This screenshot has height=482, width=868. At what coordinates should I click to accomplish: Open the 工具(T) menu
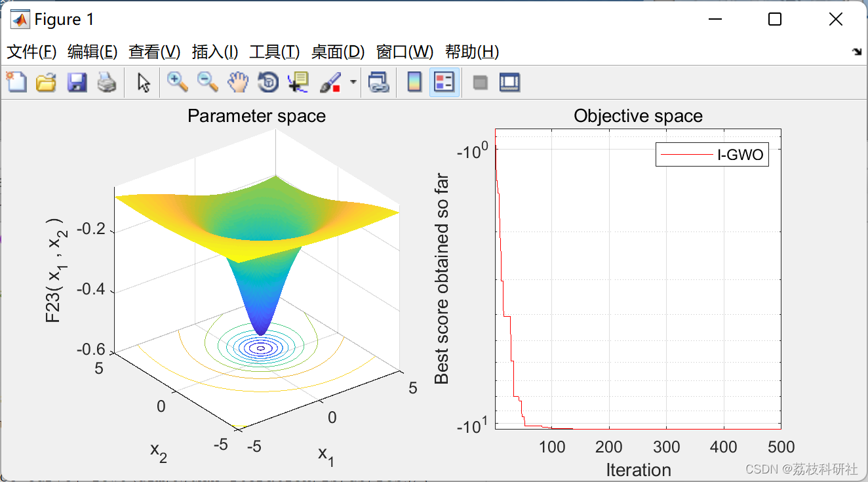275,52
